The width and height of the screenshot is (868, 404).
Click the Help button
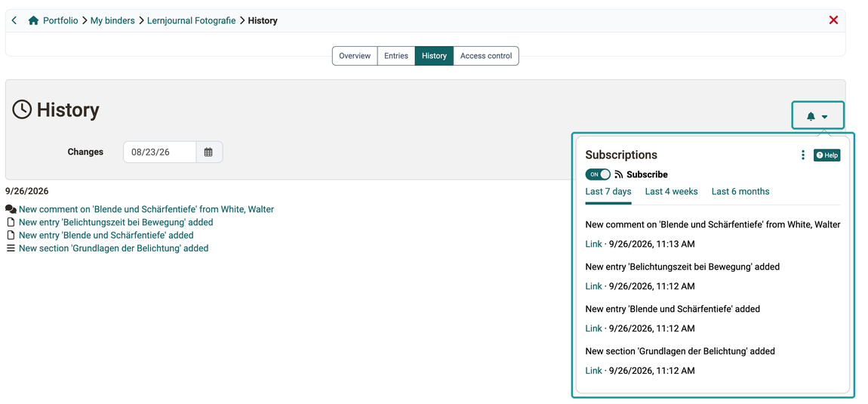[x=827, y=155]
